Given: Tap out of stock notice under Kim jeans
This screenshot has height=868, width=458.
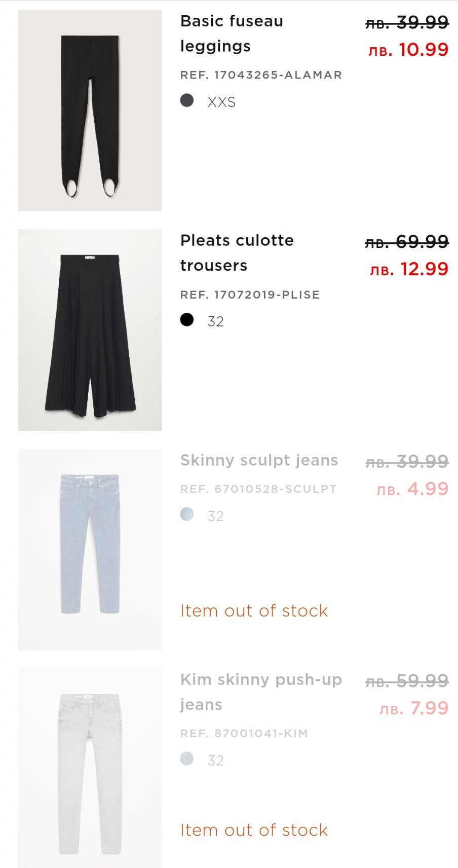Looking at the screenshot, I should [254, 830].
